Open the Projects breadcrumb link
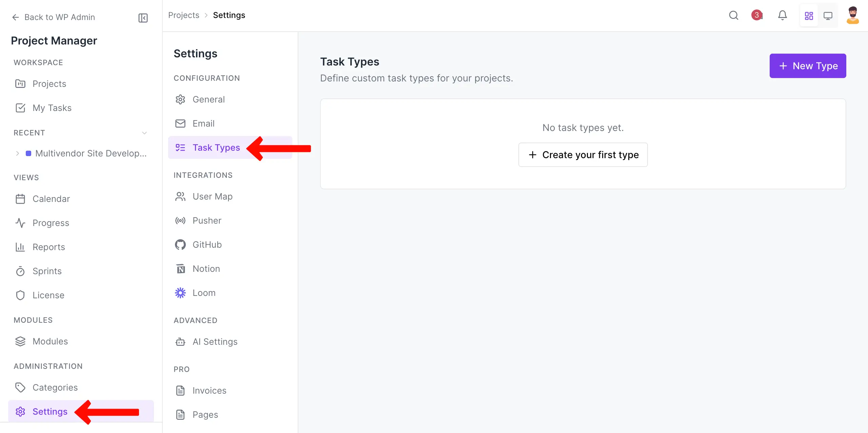The height and width of the screenshot is (433, 868). tap(183, 15)
